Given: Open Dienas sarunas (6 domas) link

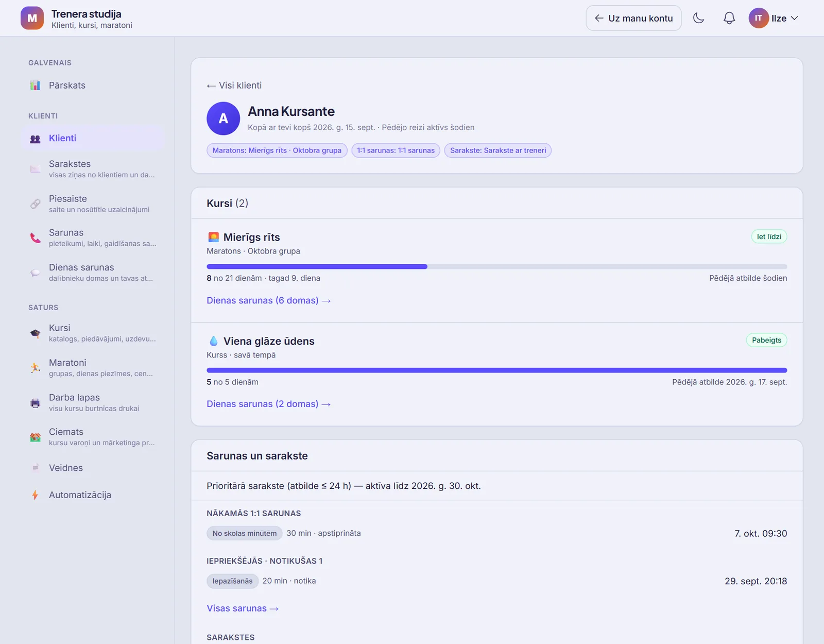Looking at the screenshot, I should [x=268, y=300].
